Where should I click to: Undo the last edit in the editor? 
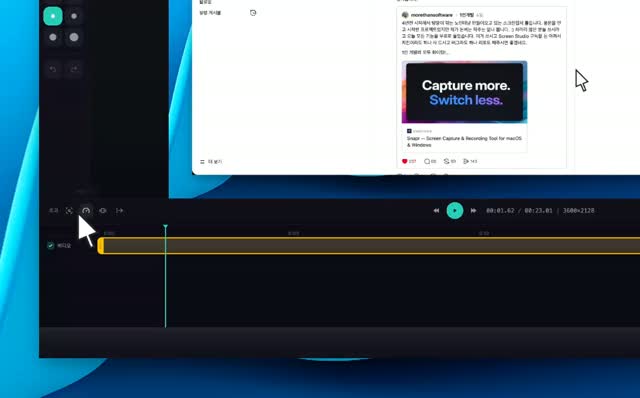[53, 69]
